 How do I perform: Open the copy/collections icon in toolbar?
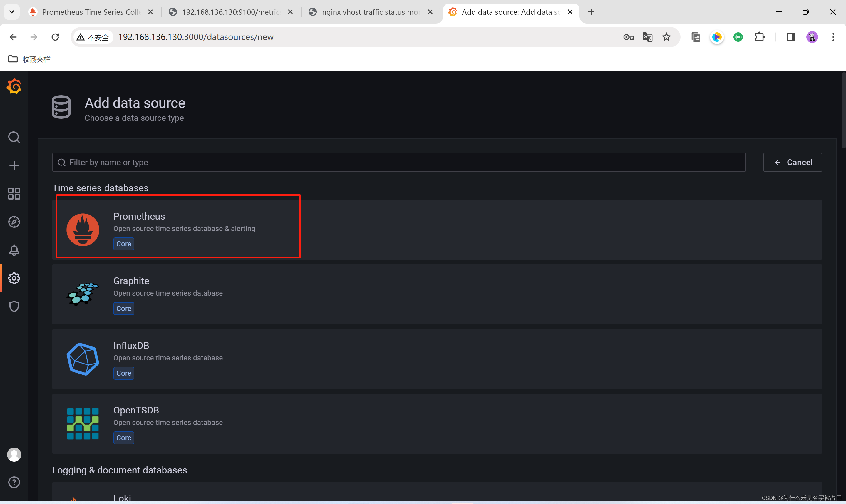[x=696, y=37]
